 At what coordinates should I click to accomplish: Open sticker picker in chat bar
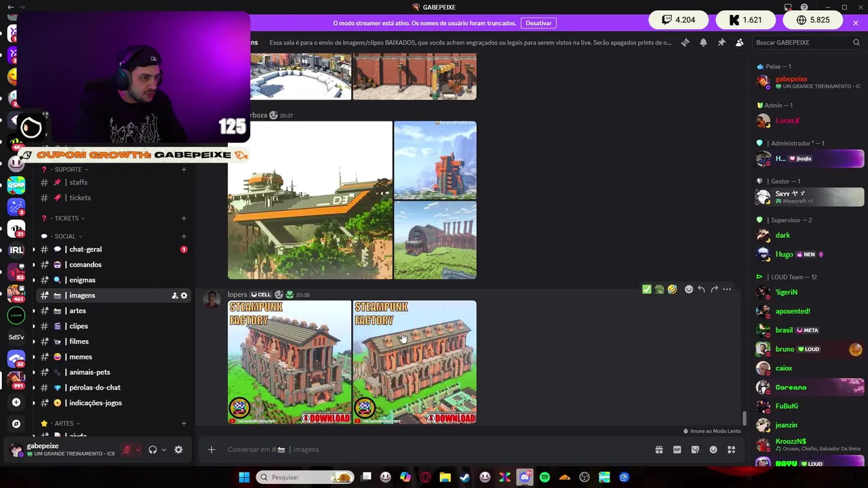[695, 449]
